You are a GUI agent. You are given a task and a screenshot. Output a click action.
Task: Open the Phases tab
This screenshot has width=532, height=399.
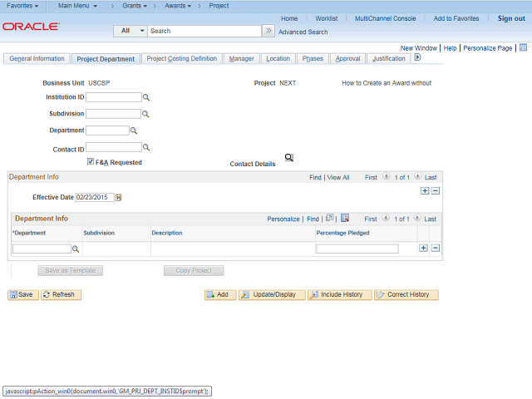(313, 59)
